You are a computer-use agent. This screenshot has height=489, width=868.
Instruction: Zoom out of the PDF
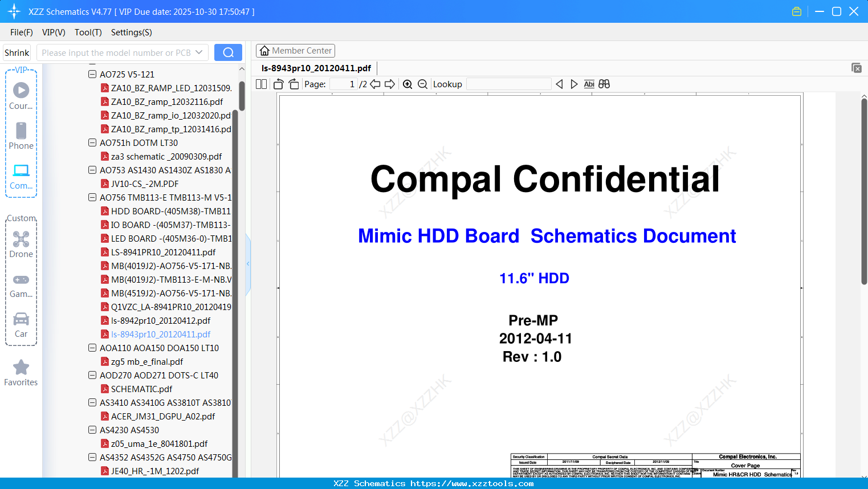(422, 84)
